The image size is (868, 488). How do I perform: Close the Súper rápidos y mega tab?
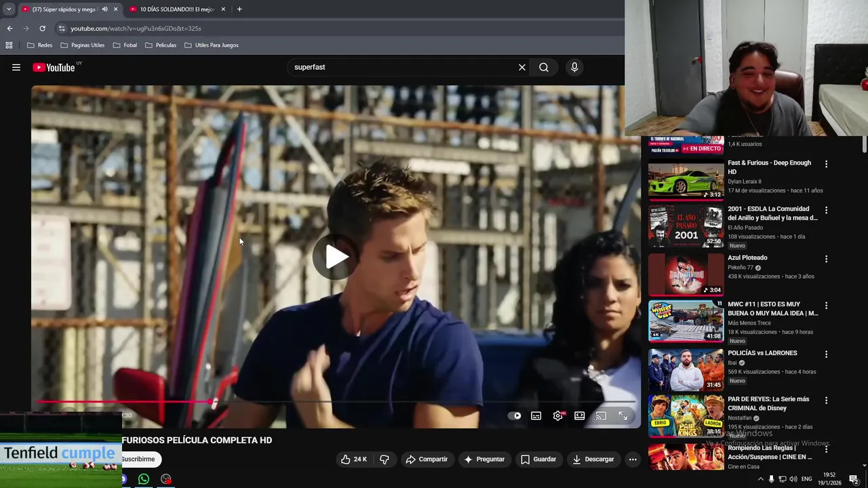pos(115,9)
